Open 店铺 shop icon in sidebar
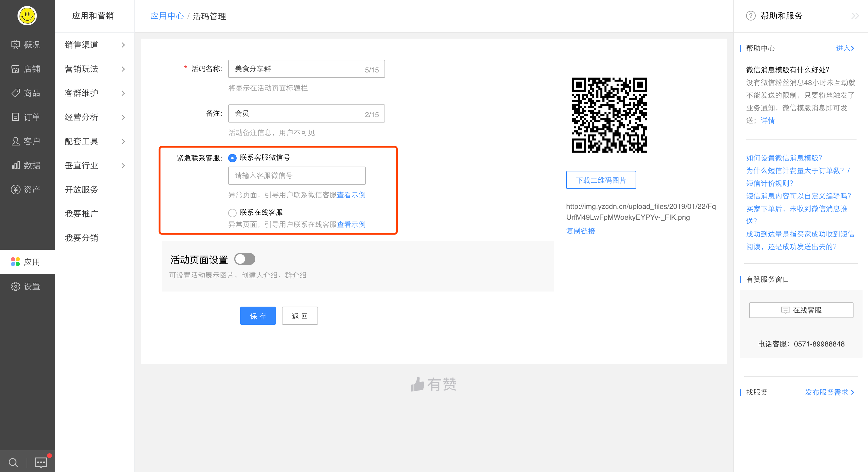The image size is (868, 472). coord(15,69)
